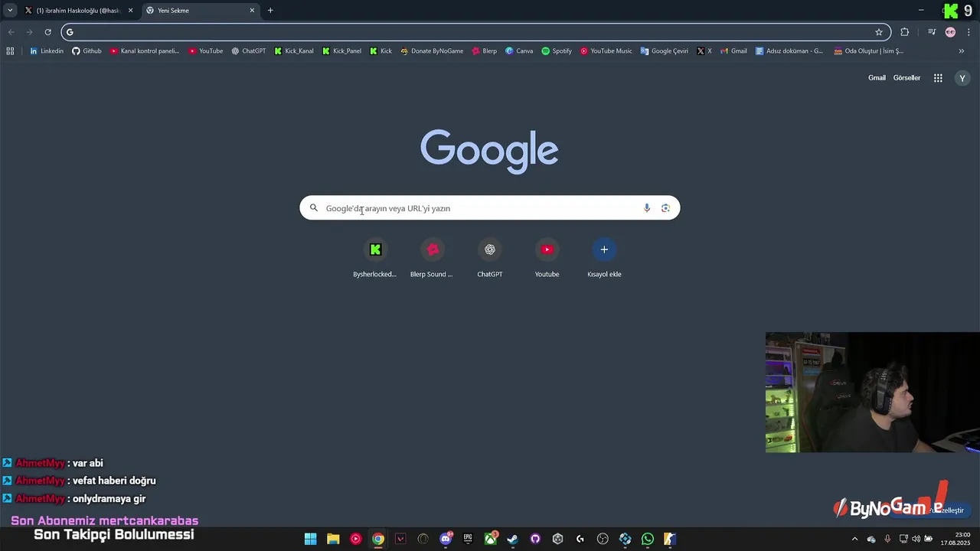Open the Chrome profile avatar
Image resolution: width=980 pixels, height=551 pixels.
(x=950, y=32)
